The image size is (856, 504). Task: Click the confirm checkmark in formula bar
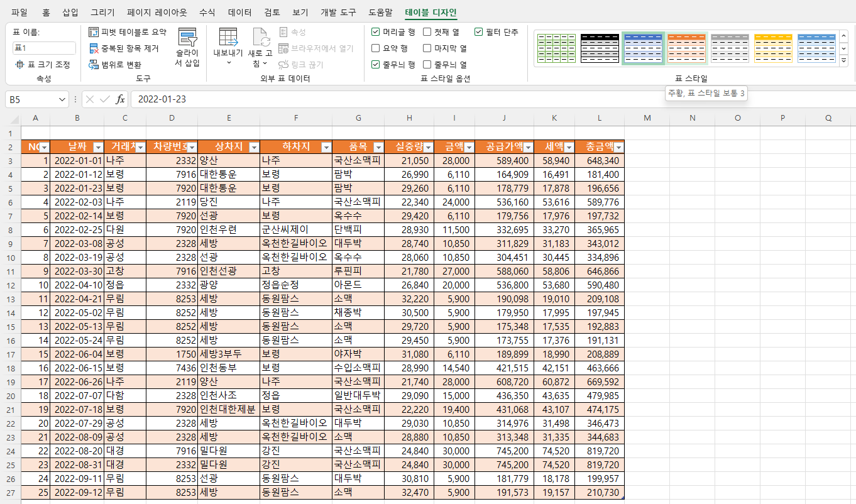pos(105,99)
